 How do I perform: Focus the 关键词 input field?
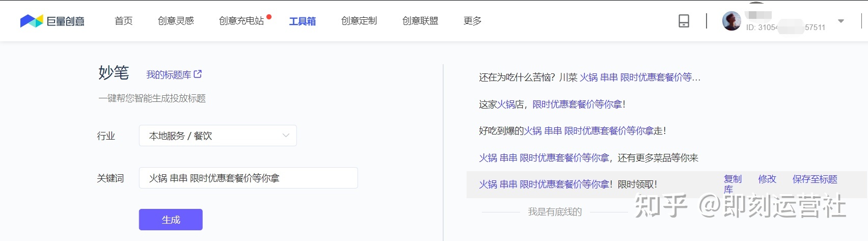(x=248, y=178)
